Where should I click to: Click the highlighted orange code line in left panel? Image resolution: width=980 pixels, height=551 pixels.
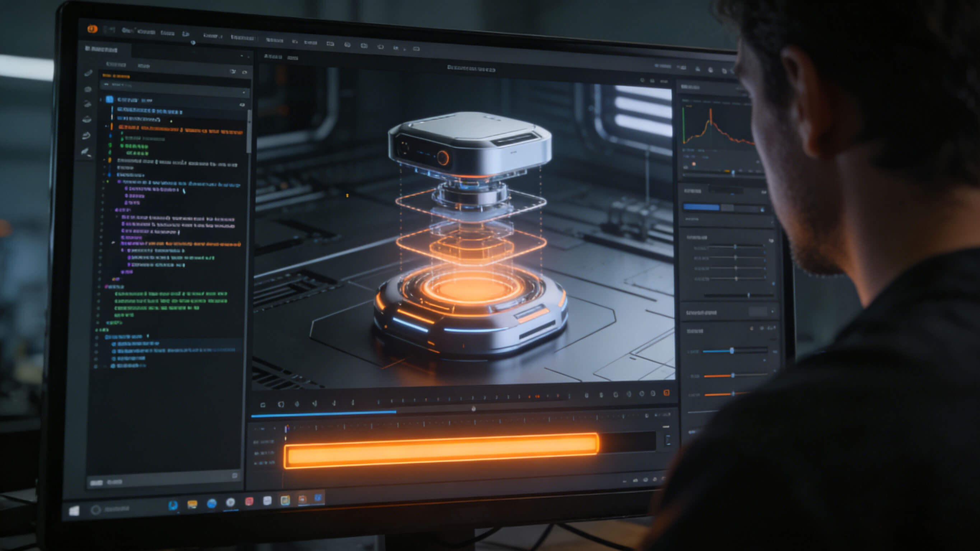tap(180, 130)
